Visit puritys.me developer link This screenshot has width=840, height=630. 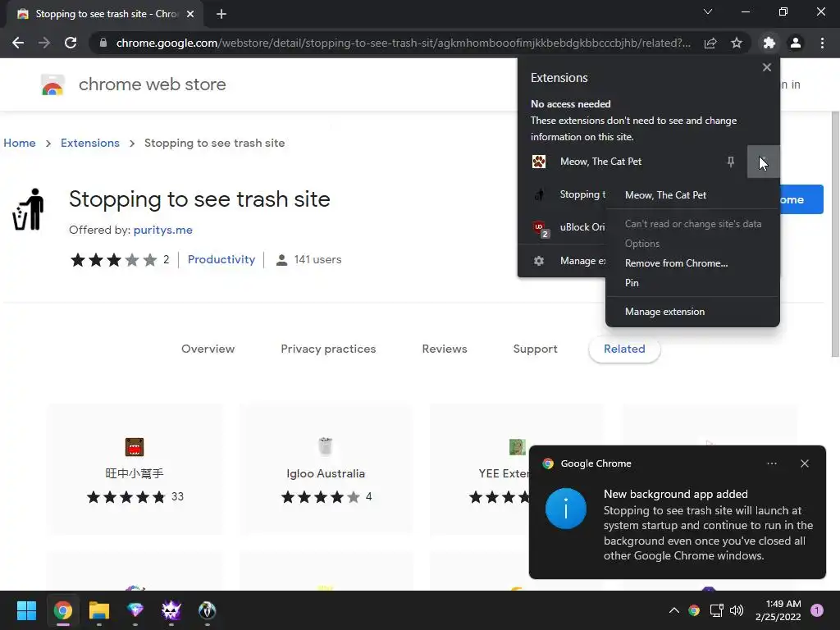[163, 230]
